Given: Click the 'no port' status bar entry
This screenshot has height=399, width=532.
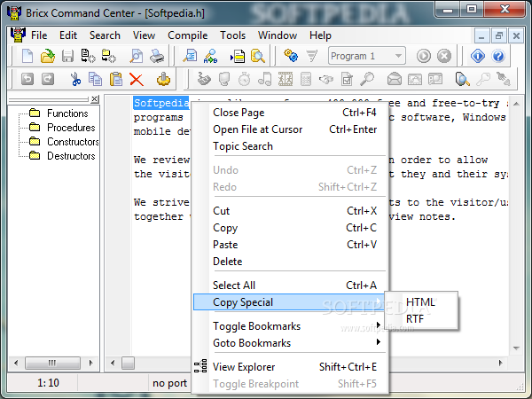Looking at the screenshot, I should 169,383.
